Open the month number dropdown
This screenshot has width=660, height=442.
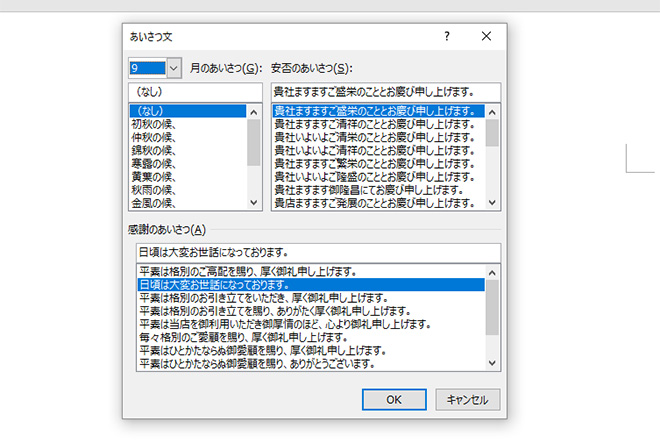click(x=173, y=68)
